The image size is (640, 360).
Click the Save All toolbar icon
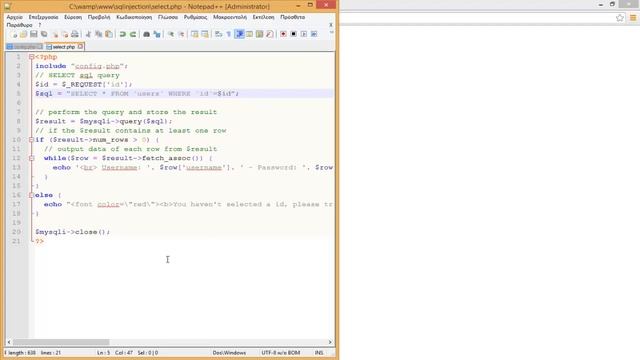44,34
